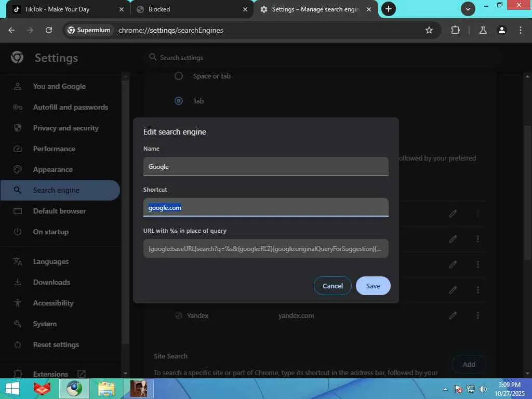Click the main page scrollbar down arrow
Image resolution: width=532 pixels, height=399 pixels.
[527, 373]
